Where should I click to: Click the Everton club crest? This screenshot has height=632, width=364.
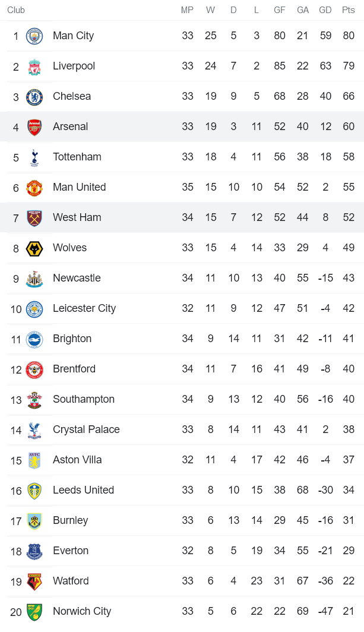point(34,551)
